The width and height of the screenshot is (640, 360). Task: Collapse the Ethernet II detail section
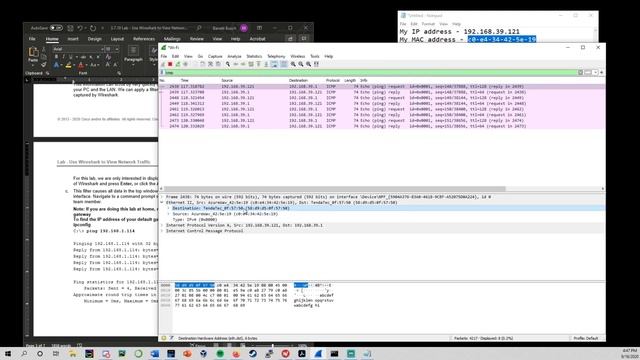(x=162, y=202)
